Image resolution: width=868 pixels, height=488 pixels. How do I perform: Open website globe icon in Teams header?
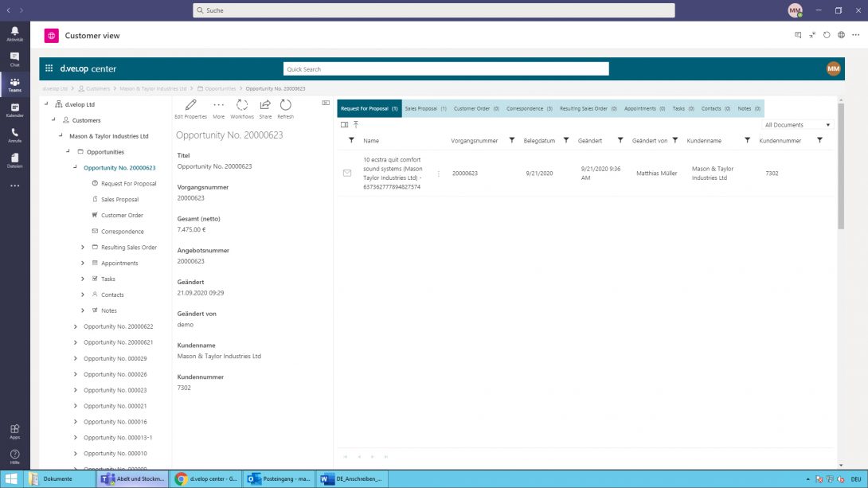click(x=841, y=35)
